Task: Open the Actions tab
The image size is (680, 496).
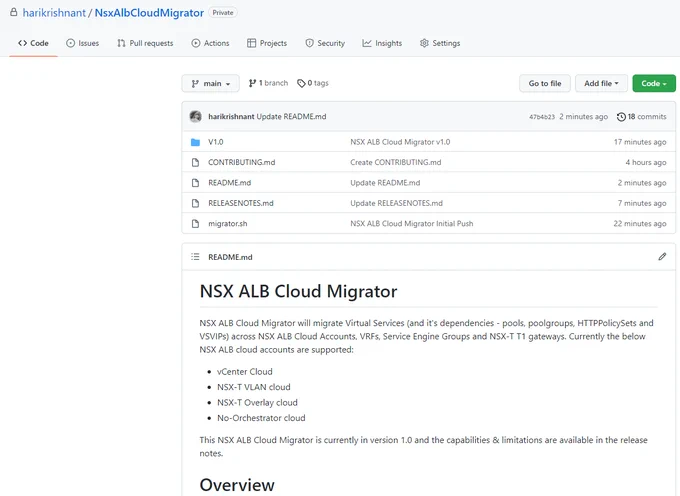Action: [x=210, y=43]
